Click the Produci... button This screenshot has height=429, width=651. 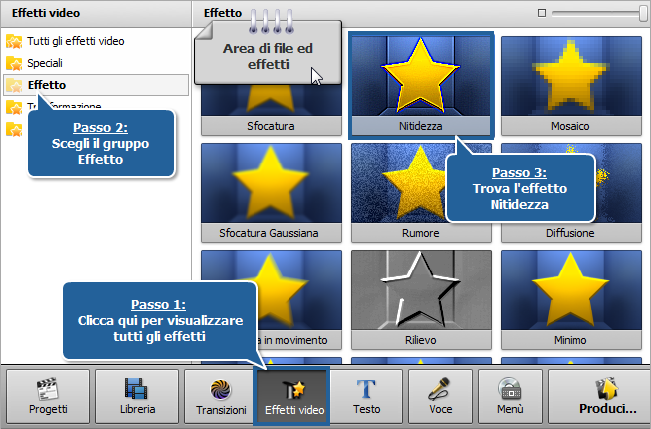pyautogui.click(x=600, y=396)
